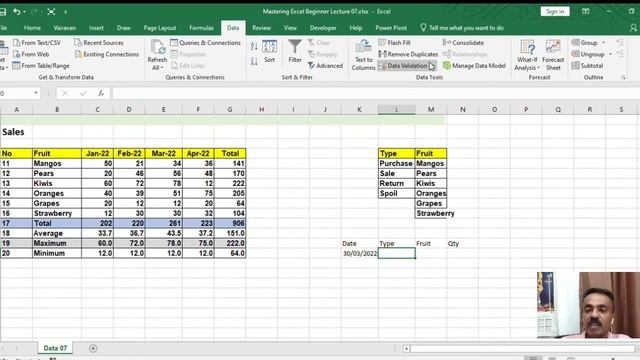Click Advanced filter option
This screenshot has height=360, width=640.
coord(325,65)
